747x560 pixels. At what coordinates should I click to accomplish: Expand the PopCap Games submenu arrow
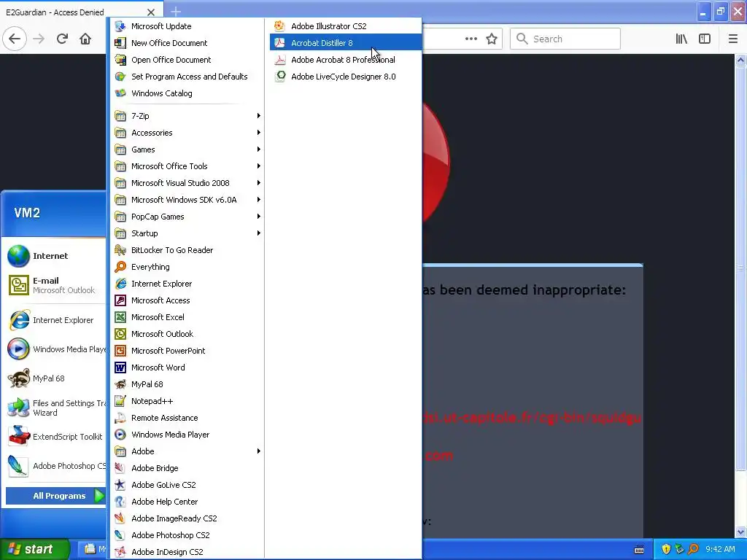(259, 217)
